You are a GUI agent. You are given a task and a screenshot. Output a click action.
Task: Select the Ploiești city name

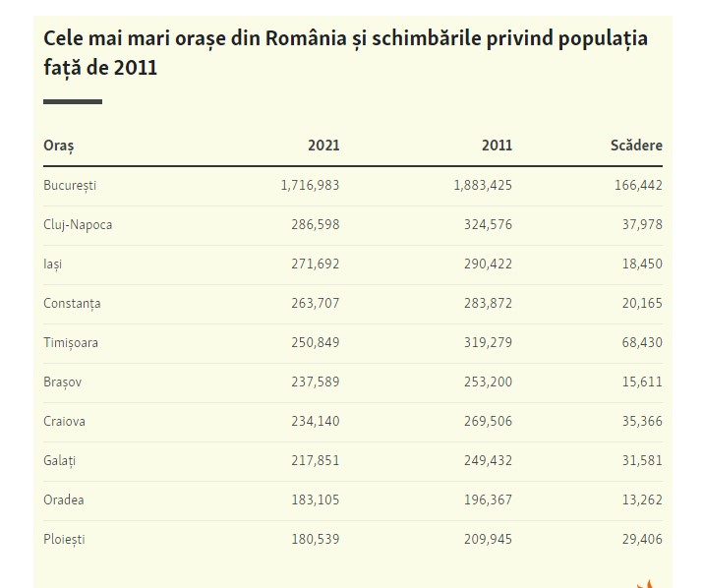[65, 539]
